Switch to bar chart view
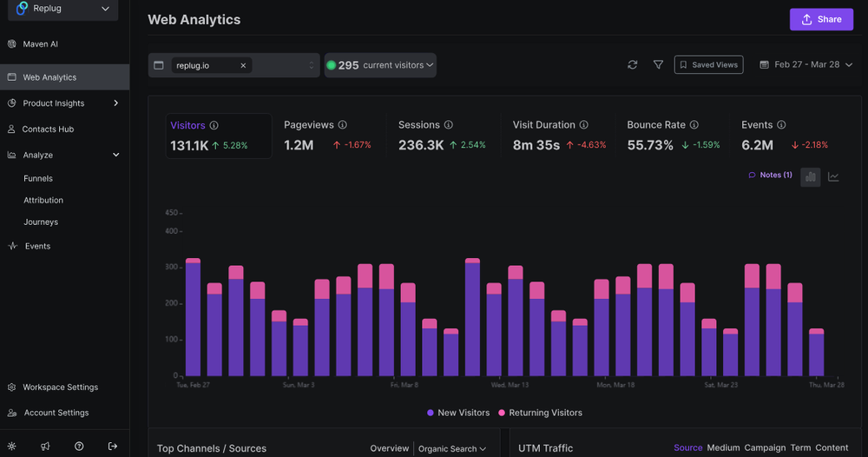The width and height of the screenshot is (868, 457). (811, 176)
